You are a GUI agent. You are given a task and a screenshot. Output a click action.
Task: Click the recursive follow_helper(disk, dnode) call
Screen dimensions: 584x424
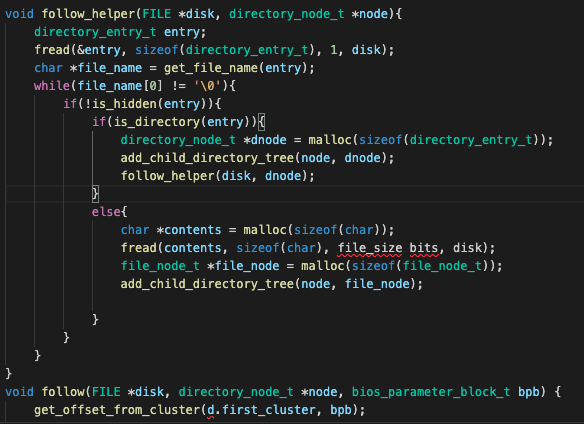coord(218,176)
